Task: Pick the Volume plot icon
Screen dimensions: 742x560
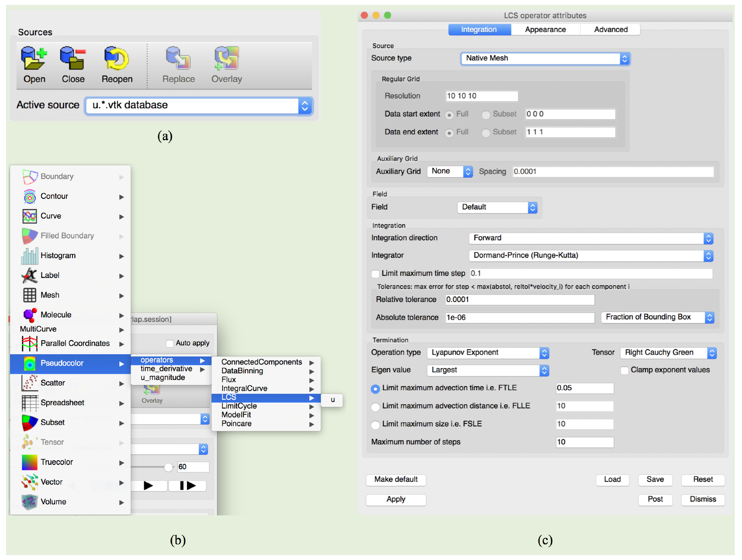Action: [x=30, y=502]
